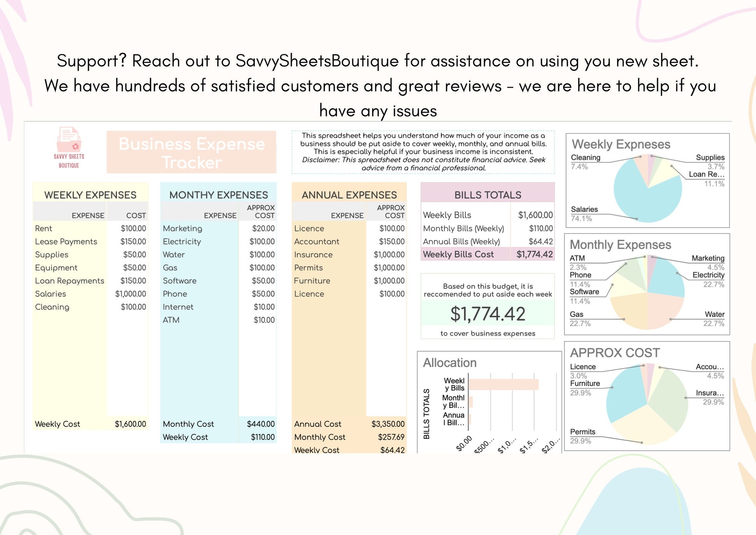Screen dimensions: 756x535
Task: Click the Salaries cost cell $1,000.00
Action: 130,294
